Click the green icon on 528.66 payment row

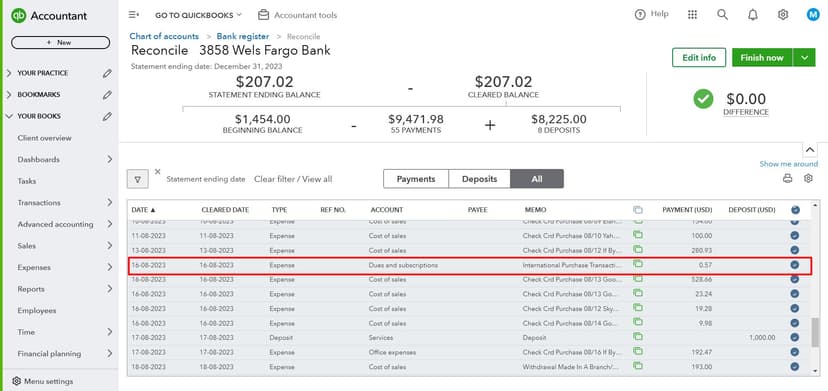638,278
